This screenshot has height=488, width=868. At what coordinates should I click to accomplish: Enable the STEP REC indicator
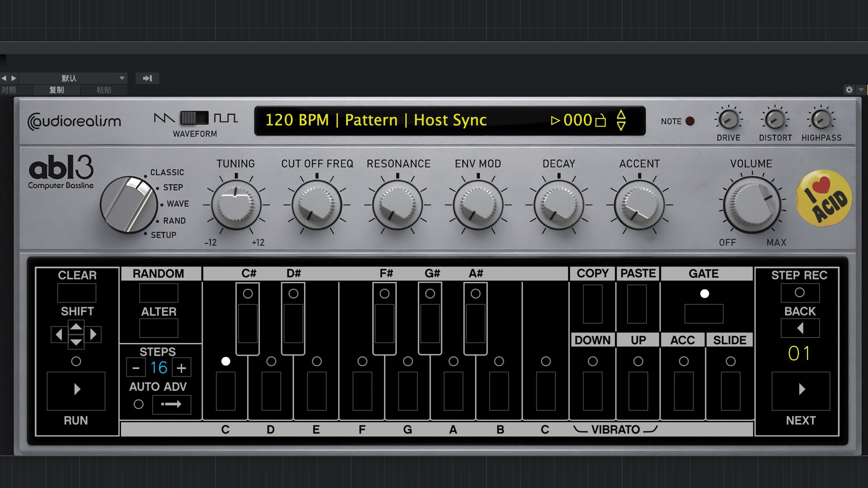799,293
